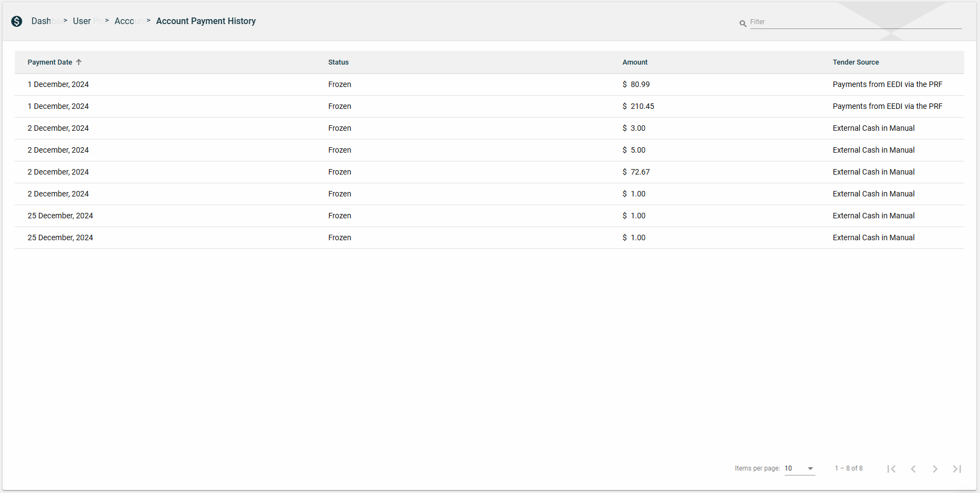Sort table by Status column header

pos(339,62)
